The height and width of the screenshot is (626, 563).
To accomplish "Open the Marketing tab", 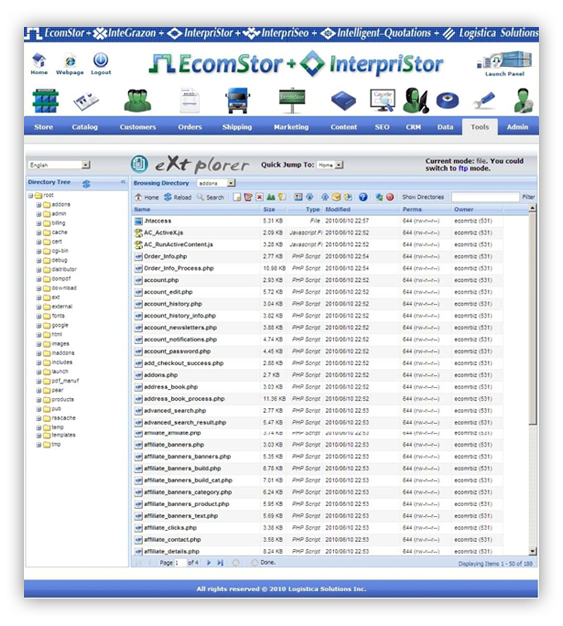I will pos(291,127).
